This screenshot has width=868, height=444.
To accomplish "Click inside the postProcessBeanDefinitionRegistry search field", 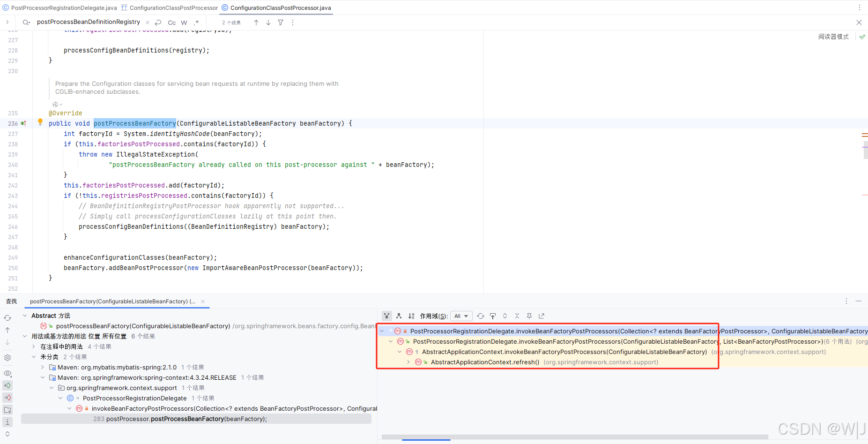I will pos(88,22).
